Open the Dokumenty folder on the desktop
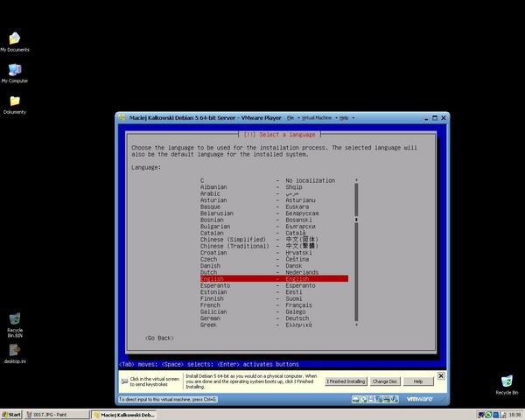525x420 pixels. coord(14,105)
